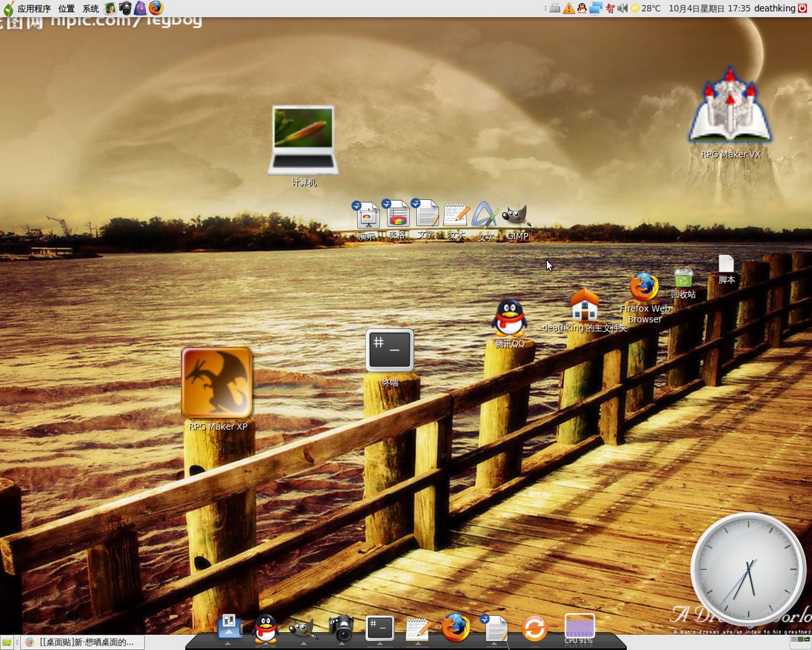The image size is (812, 650).
Task: Click notepad text editor in bottom dock
Action: [417, 628]
